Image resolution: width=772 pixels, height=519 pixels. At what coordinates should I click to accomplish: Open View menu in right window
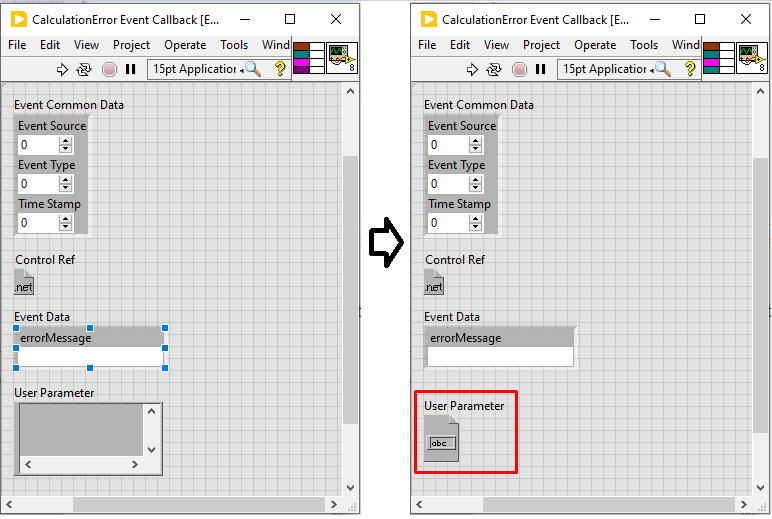click(496, 45)
